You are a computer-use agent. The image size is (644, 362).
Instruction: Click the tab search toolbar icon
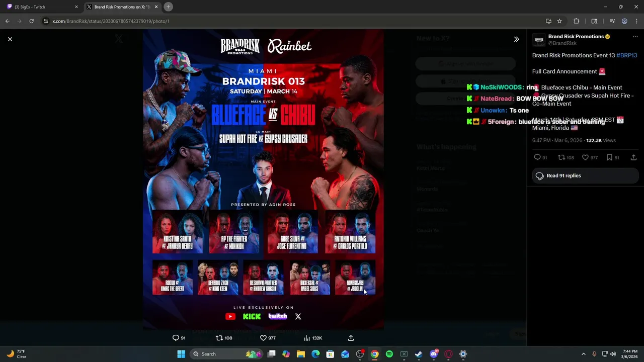click(594, 21)
